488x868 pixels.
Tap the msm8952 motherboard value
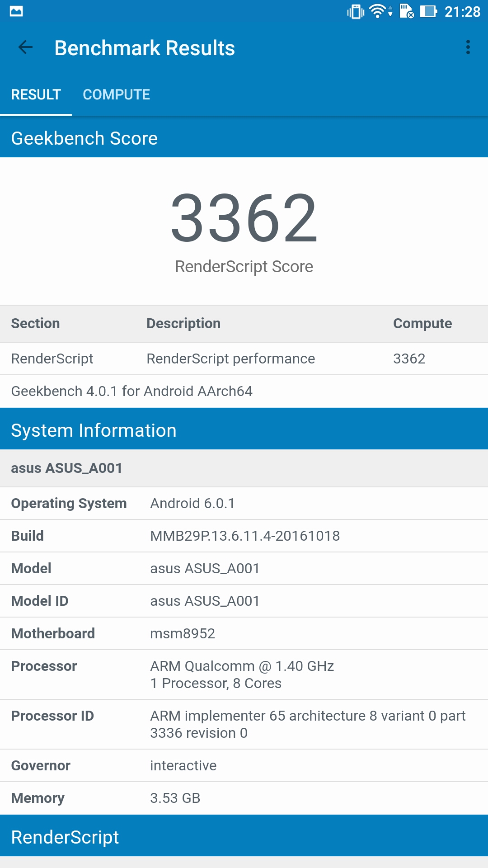click(x=183, y=633)
